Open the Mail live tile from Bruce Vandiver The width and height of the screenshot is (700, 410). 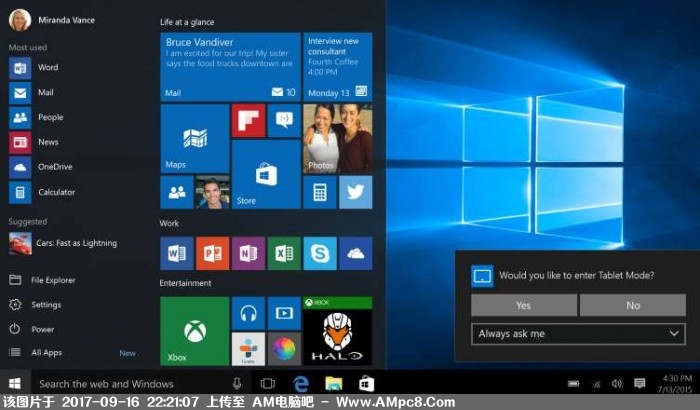pyautogui.click(x=230, y=67)
